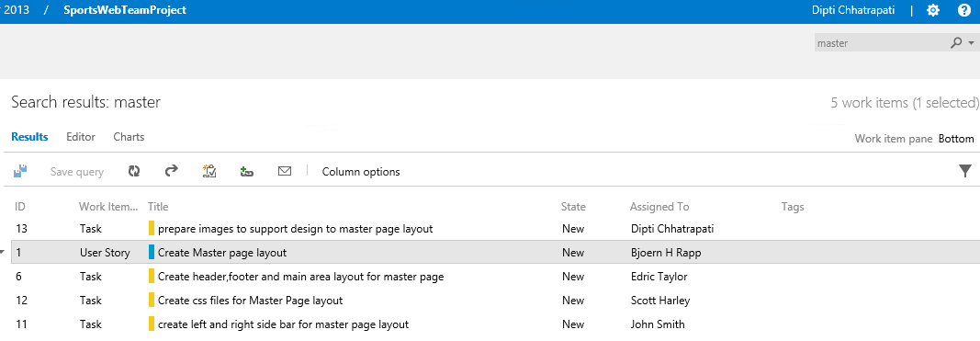Switch to the Charts tab
This screenshot has height=341, width=980.
(x=129, y=136)
